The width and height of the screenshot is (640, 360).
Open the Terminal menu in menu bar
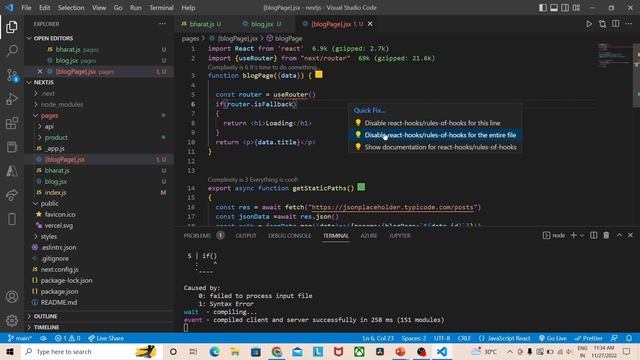pos(161,8)
